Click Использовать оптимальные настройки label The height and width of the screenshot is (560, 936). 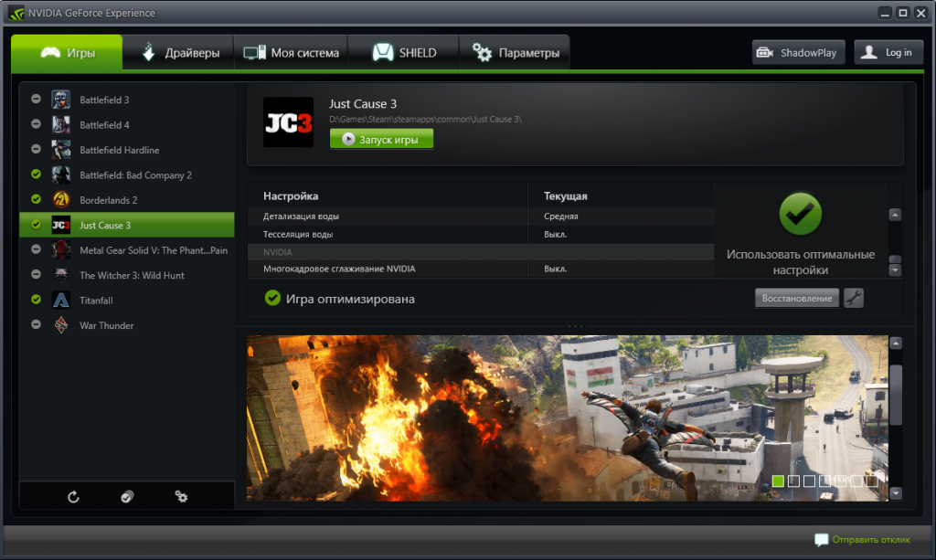click(x=801, y=262)
